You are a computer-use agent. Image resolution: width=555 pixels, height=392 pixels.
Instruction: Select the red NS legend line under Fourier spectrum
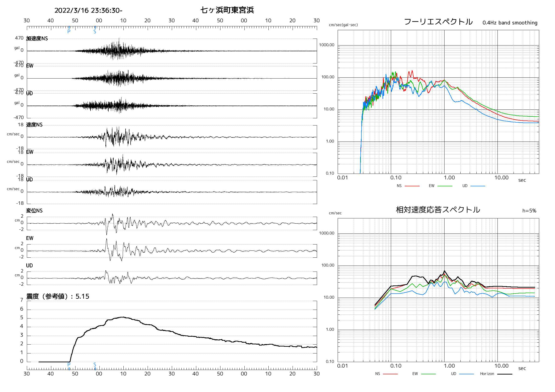pos(412,186)
